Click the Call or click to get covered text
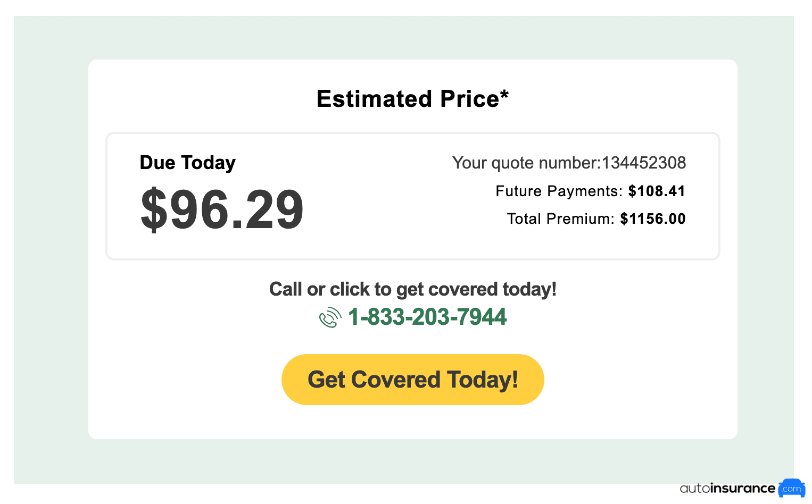This screenshot has width=812, height=504. 412,289
